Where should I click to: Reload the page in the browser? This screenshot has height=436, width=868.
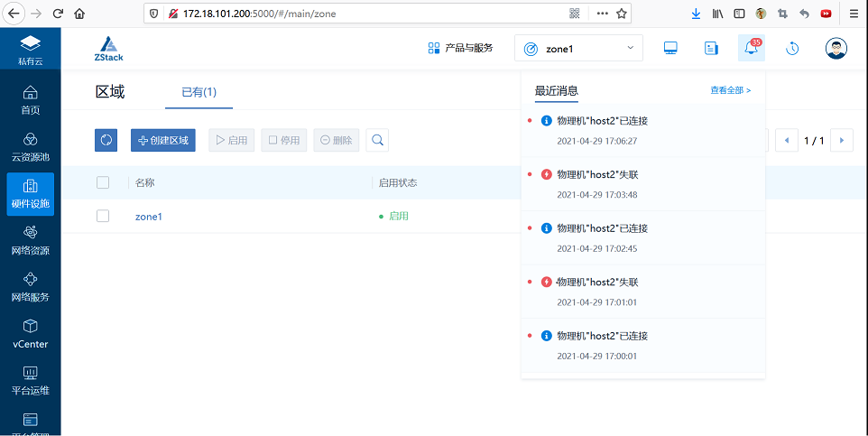[58, 14]
